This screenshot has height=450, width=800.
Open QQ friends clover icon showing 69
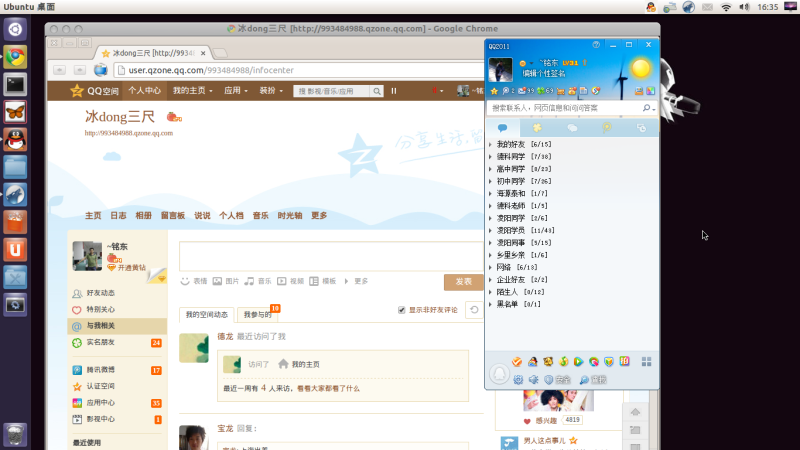(x=545, y=91)
